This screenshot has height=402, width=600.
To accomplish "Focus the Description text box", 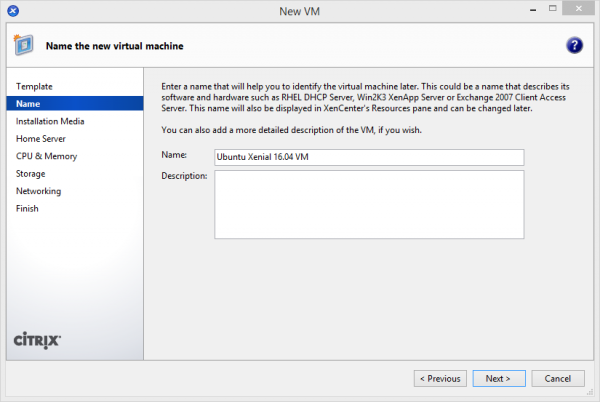I will tap(369, 204).
